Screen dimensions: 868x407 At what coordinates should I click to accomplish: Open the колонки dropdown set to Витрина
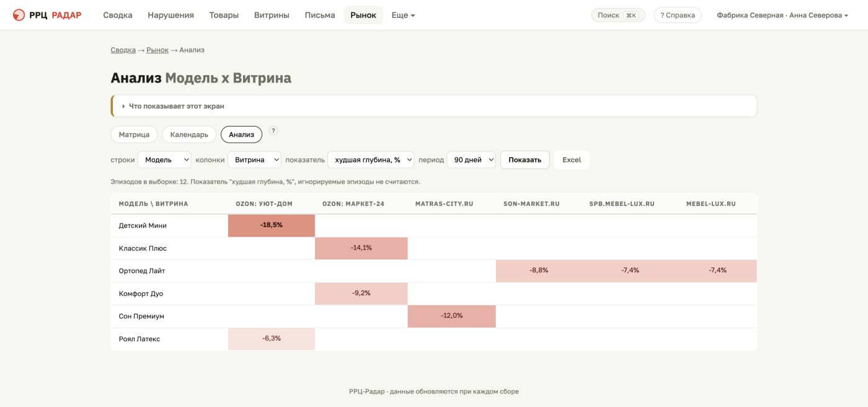point(254,159)
